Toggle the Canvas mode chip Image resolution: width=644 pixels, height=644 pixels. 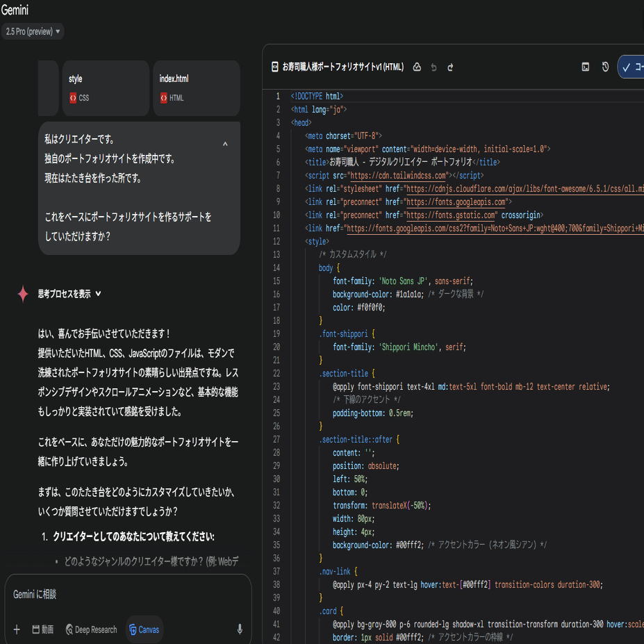tap(144, 629)
